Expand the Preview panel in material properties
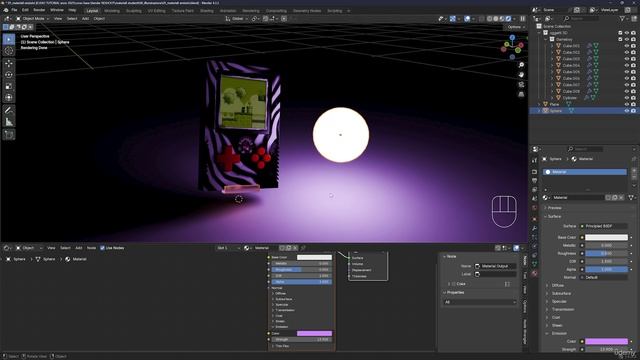Viewport: 640px width, 360px height. pos(554,208)
